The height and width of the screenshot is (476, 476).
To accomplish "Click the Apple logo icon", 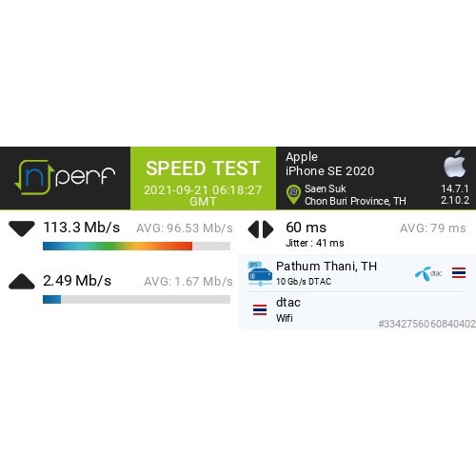I will pyautogui.click(x=455, y=164).
